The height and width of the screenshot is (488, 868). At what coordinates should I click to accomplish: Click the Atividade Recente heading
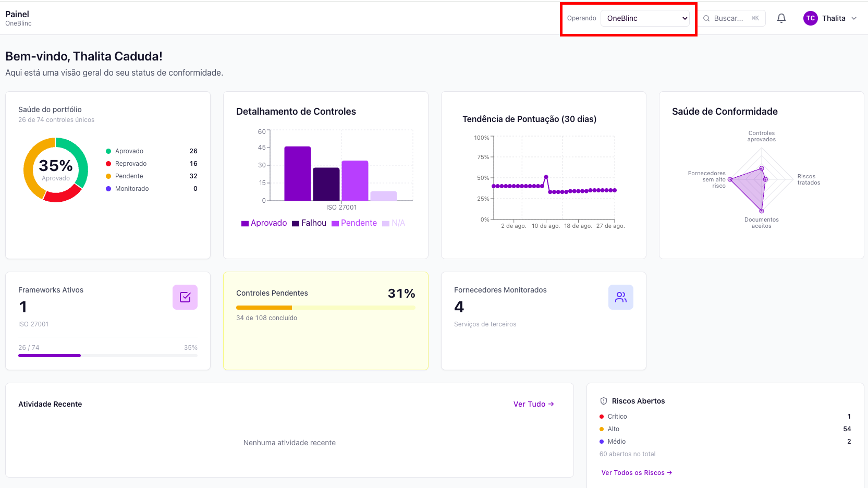[50, 404]
